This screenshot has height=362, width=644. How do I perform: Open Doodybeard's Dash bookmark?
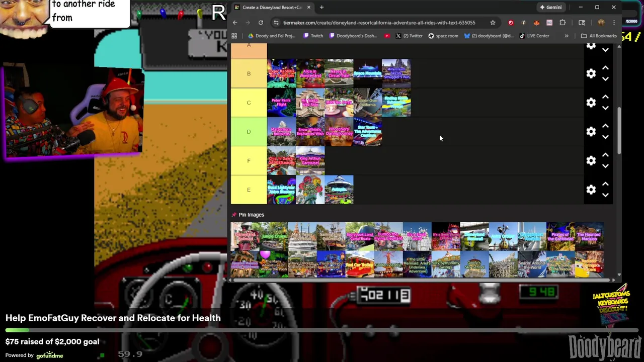pyautogui.click(x=353, y=36)
